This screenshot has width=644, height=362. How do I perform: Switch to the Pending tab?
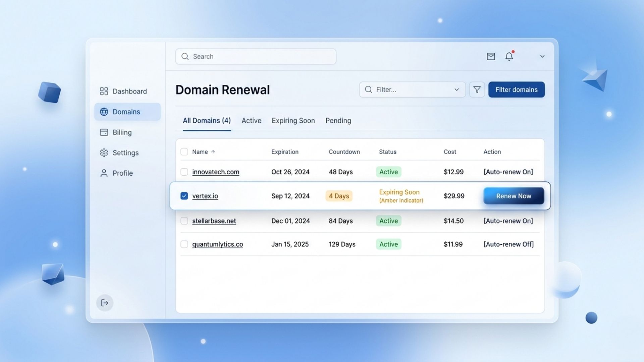coord(338,121)
